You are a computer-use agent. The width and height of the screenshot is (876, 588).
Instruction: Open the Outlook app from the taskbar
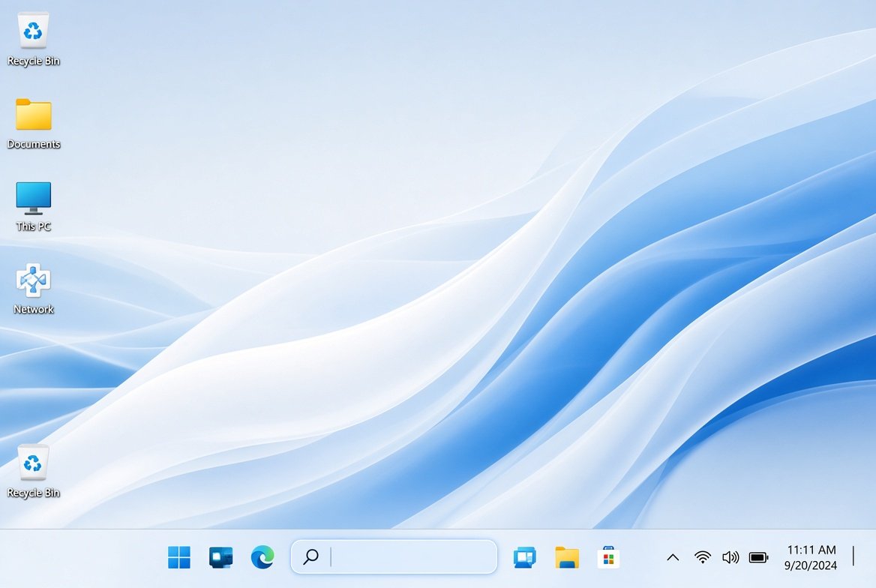(x=220, y=557)
